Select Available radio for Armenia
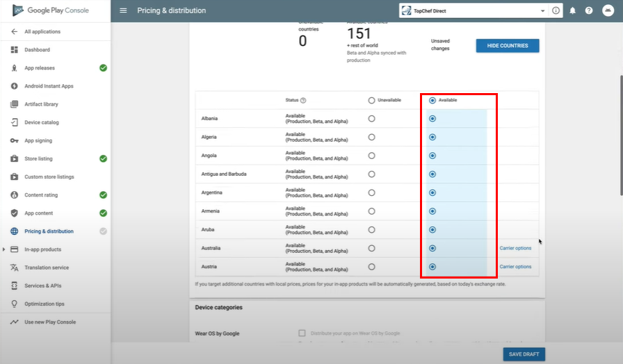Viewport: 623px width, 364px height. [432, 211]
